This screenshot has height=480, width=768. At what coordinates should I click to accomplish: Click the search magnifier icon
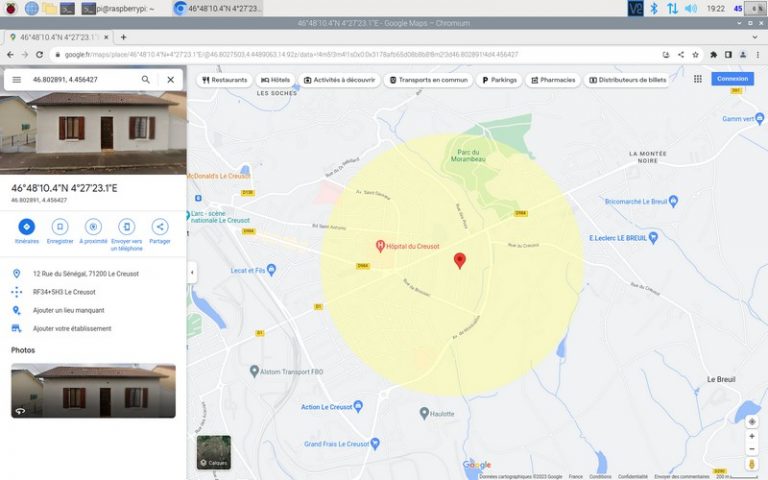[146, 80]
